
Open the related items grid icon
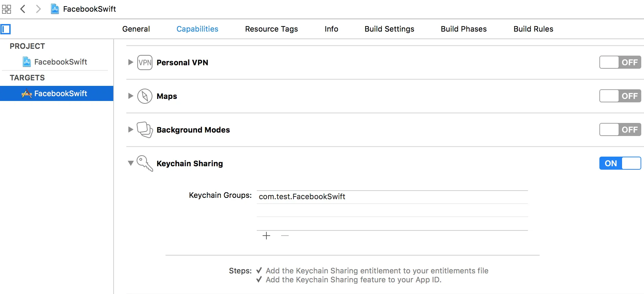pos(7,9)
